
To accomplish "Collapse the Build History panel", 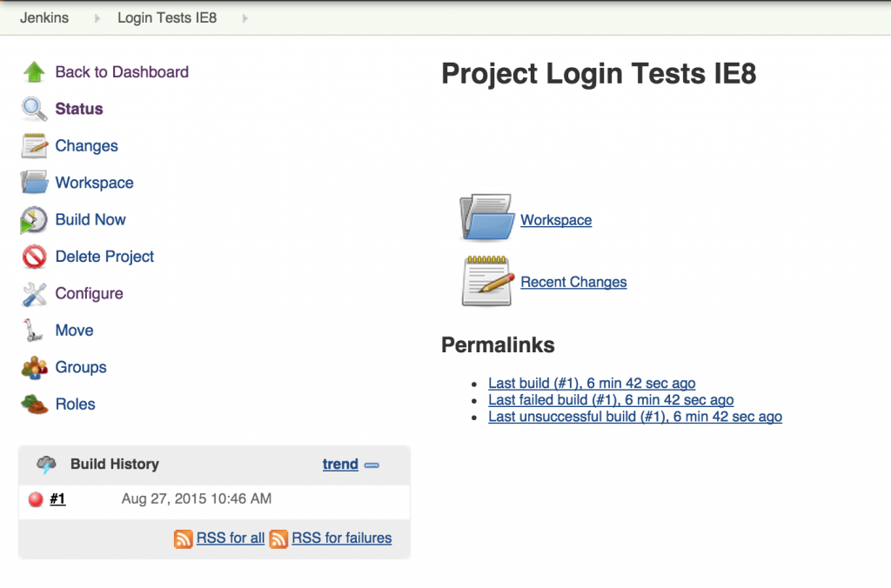I will 372,464.
